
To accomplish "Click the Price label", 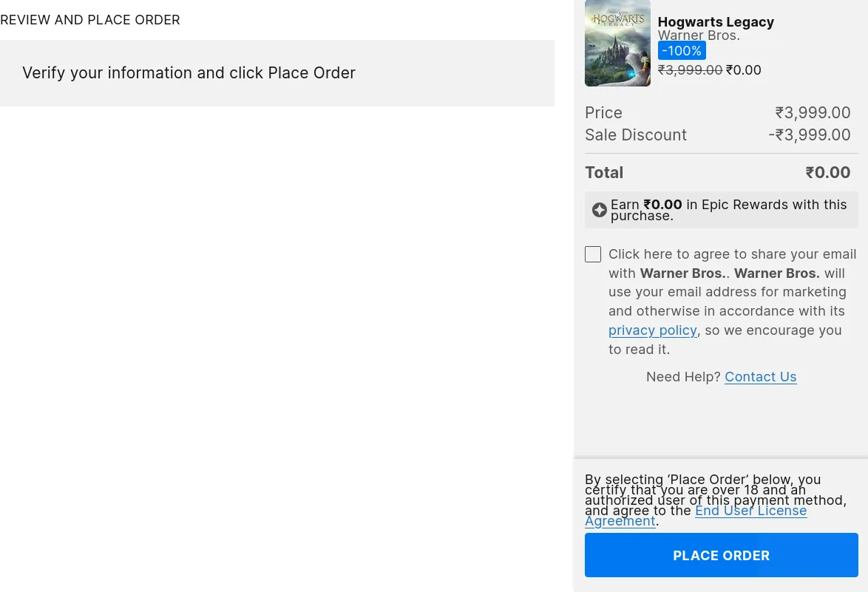I will pyautogui.click(x=603, y=112).
